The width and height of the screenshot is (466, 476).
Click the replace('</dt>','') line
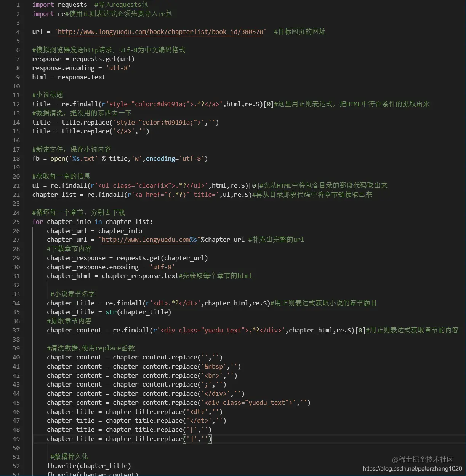(x=136, y=421)
